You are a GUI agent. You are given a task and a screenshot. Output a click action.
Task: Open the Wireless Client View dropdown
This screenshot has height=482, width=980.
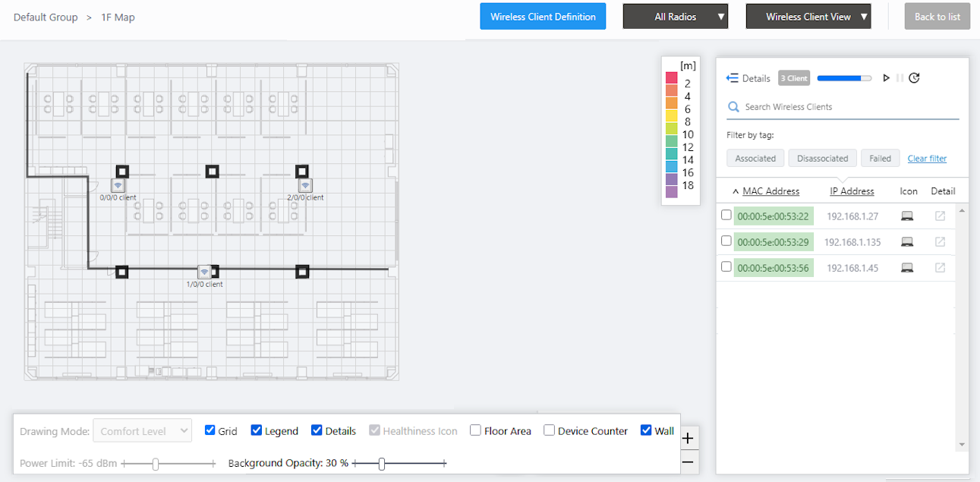click(808, 17)
